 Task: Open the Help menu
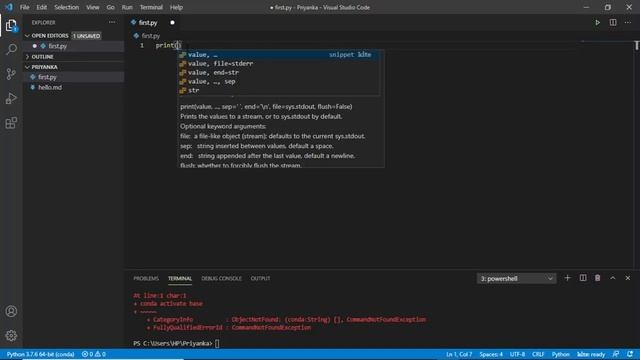176,7
